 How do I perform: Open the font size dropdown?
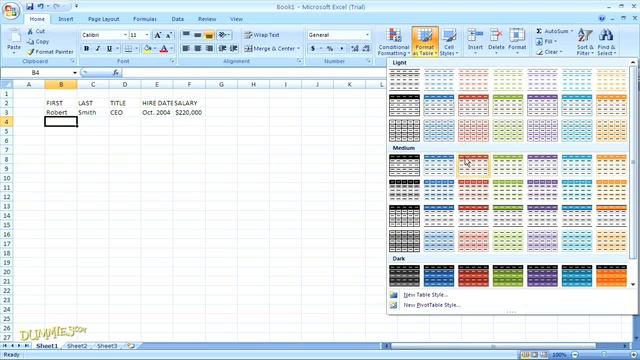point(147,35)
